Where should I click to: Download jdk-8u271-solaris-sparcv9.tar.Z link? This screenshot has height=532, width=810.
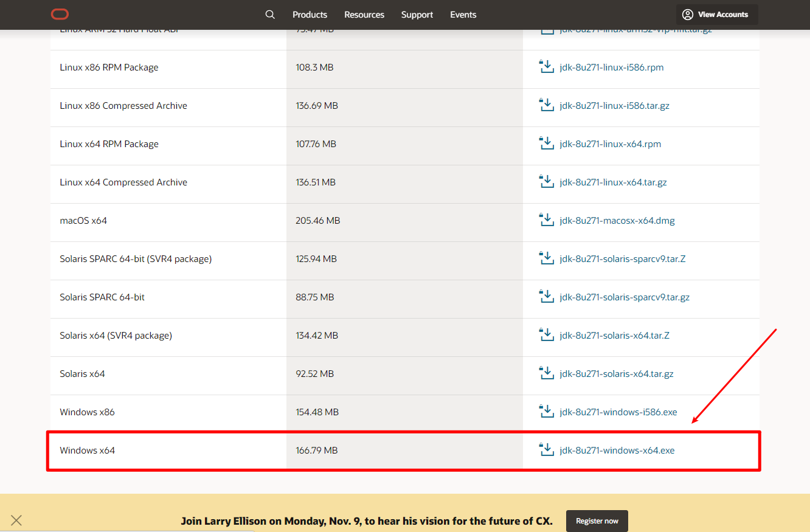click(623, 259)
